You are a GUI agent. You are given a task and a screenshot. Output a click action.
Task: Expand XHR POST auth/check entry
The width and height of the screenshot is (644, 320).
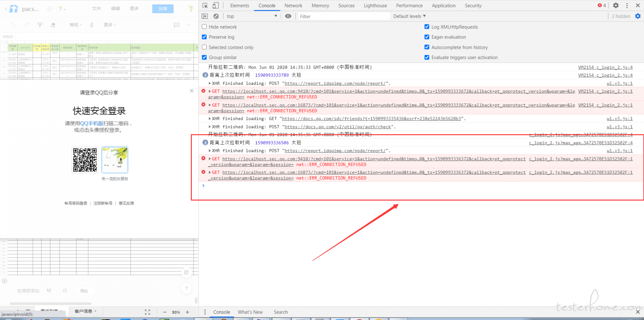(x=210, y=127)
